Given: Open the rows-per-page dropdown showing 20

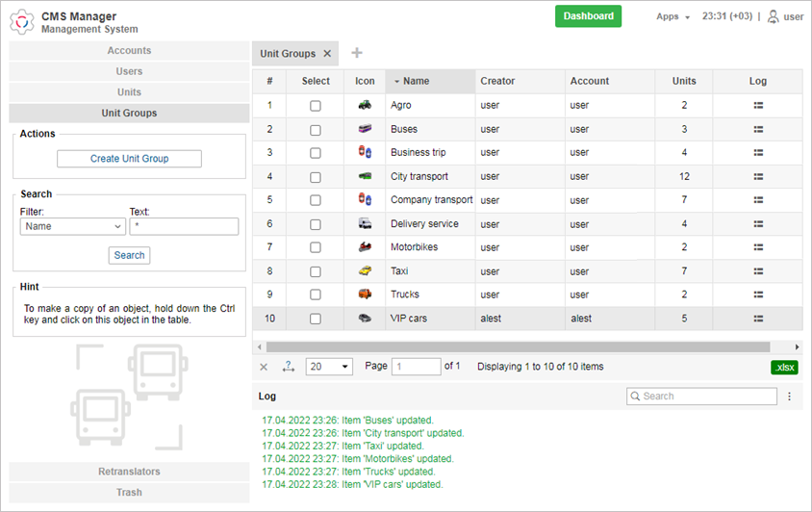Looking at the screenshot, I should [329, 367].
